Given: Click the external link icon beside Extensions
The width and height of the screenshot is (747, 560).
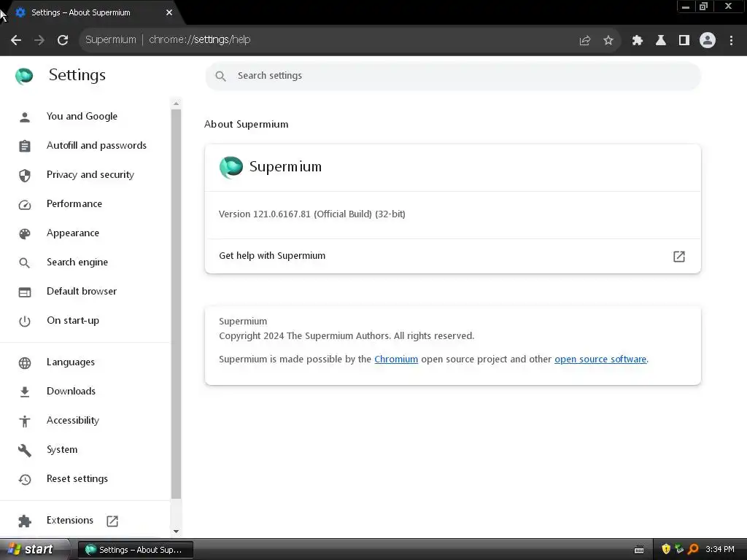Looking at the screenshot, I should 112,521.
